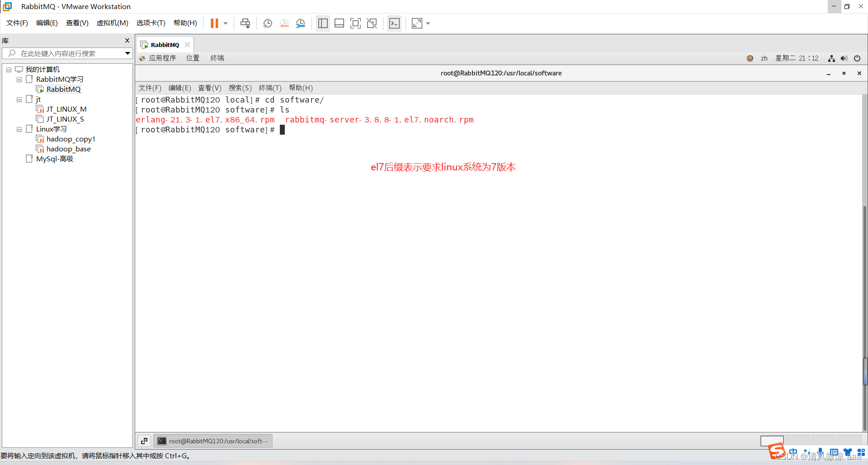Click the show desktop icon in guest taskbar
This screenshot has width=868, height=465.
pos(144,441)
